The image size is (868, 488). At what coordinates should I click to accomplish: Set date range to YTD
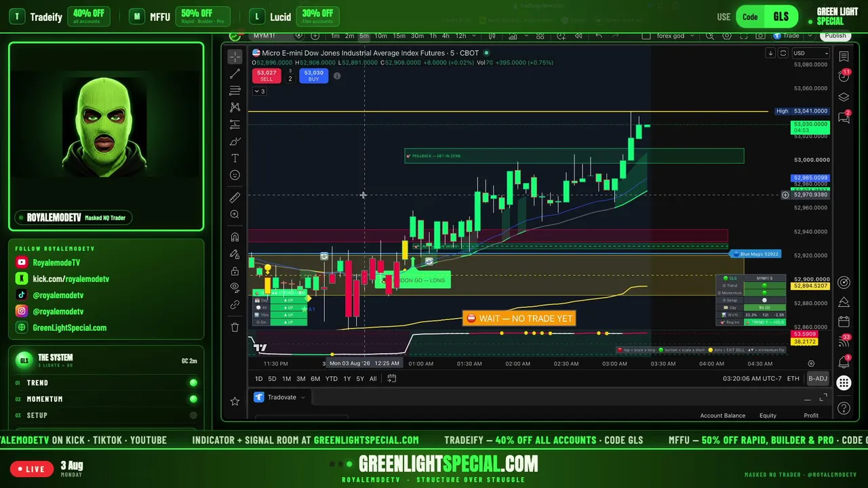[331, 378]
